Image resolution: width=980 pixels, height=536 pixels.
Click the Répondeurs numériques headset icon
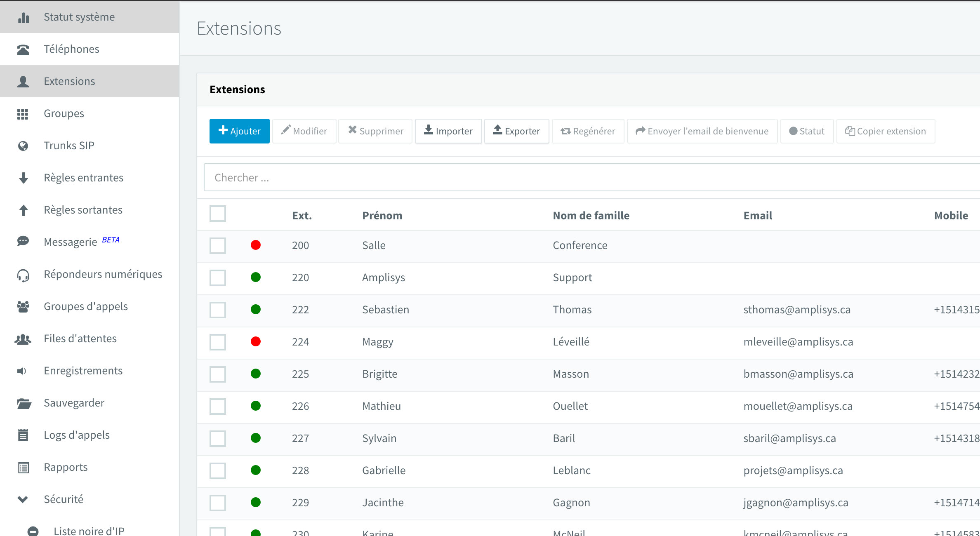pyautogui.click(x=23, y=275)
